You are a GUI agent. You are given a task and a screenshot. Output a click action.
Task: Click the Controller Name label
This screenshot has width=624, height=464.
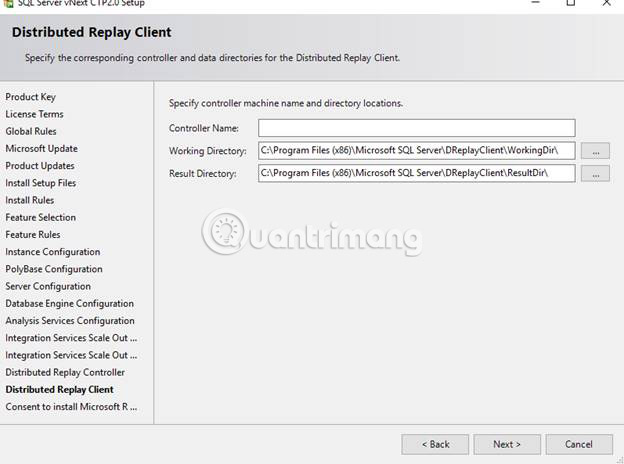(x=204, y=128)
